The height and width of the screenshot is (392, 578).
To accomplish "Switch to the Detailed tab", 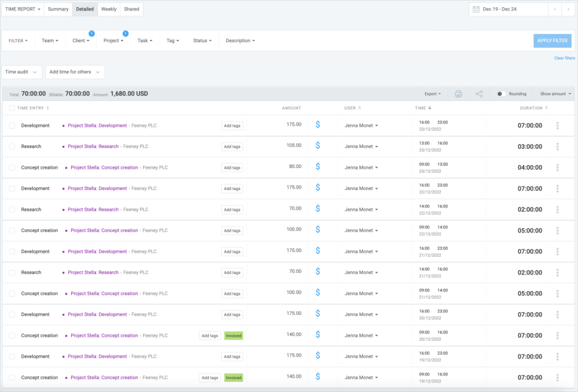I will pyautogui.click(x=85, y=9).
